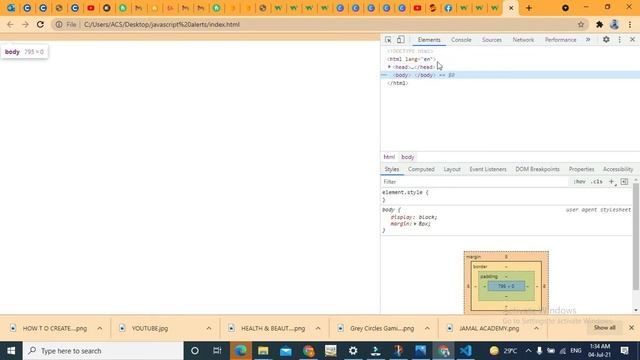Switch to the Console tab

461,40
